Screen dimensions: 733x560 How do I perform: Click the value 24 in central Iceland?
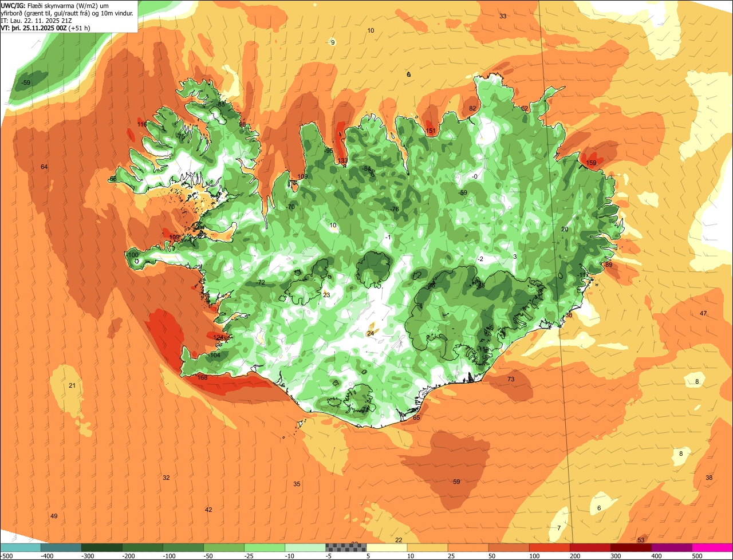[x=371, y=333]
